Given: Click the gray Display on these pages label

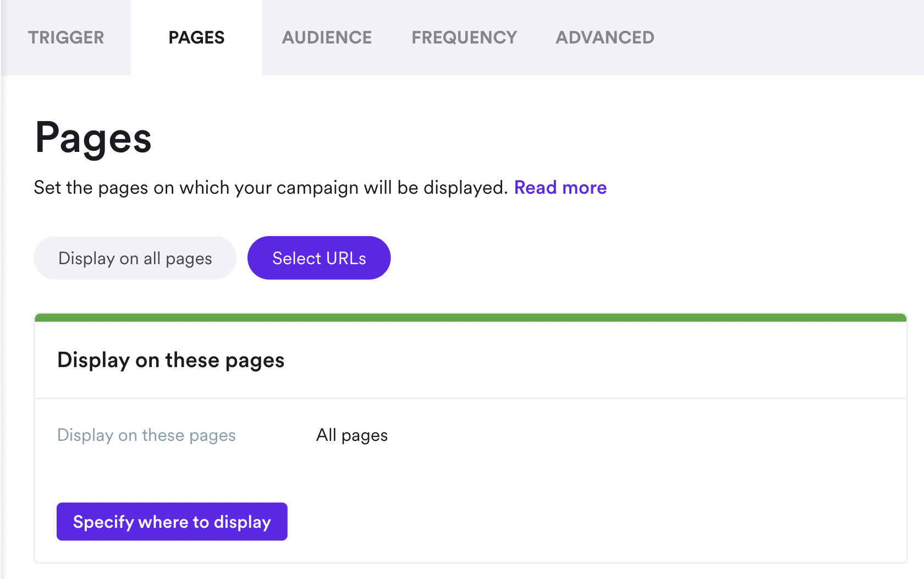Looking at the screenshot, I should pos(146,435).
